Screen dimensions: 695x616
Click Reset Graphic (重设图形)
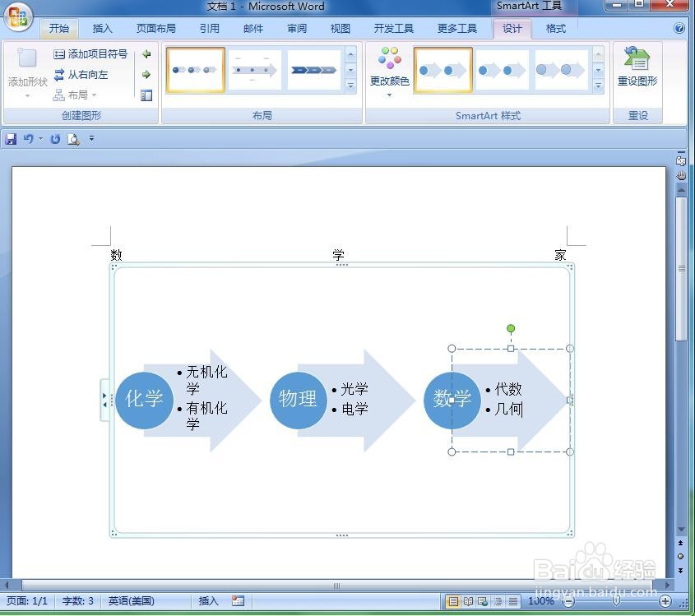click(637, 67)
